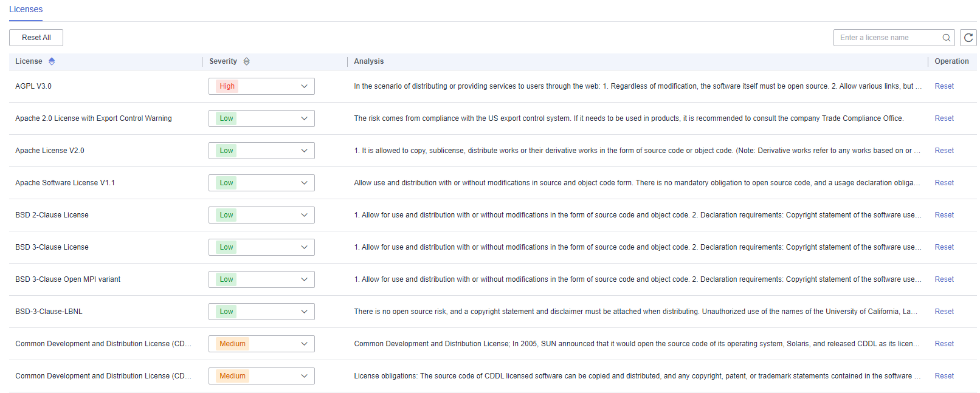Open severity dropdown for AGPL V3.0
The image size is (980, 393).
pyautogui.click(x=261, y=86)
